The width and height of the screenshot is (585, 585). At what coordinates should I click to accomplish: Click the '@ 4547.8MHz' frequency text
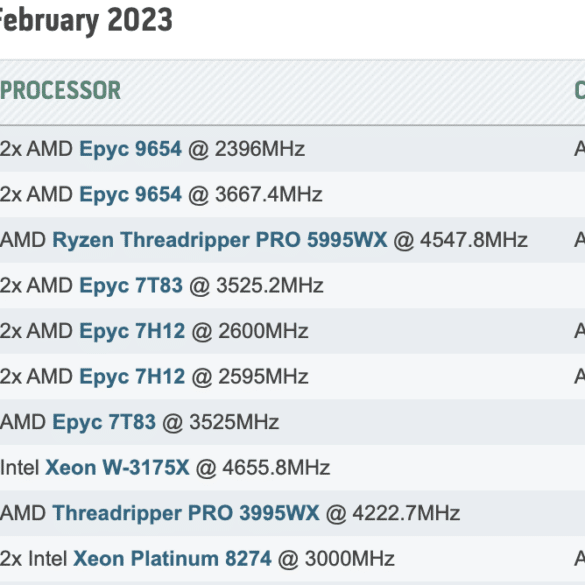(460, 240)
